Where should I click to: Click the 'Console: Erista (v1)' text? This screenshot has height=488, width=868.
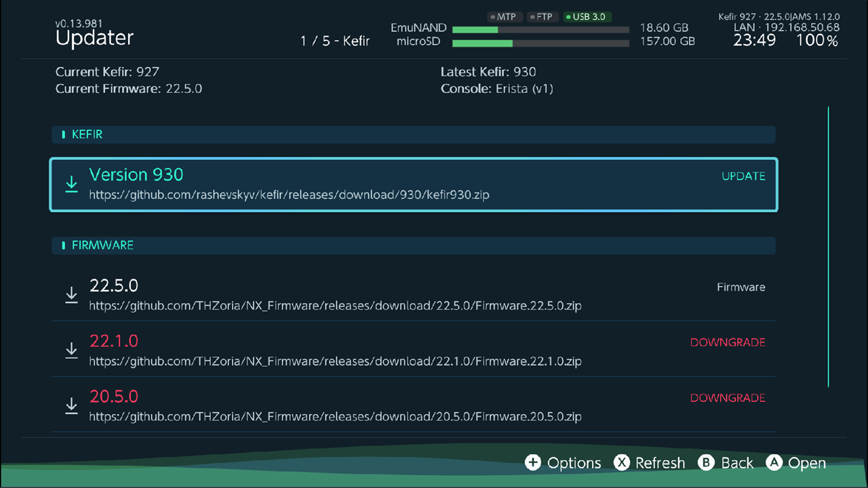[497, 89]
